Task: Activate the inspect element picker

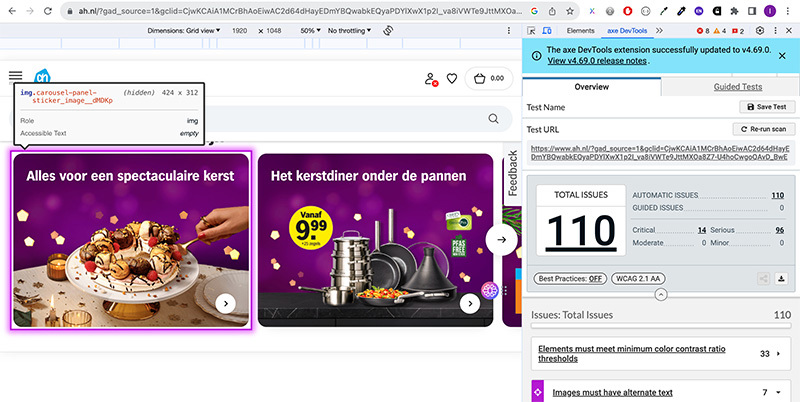Action: [532, 31]
